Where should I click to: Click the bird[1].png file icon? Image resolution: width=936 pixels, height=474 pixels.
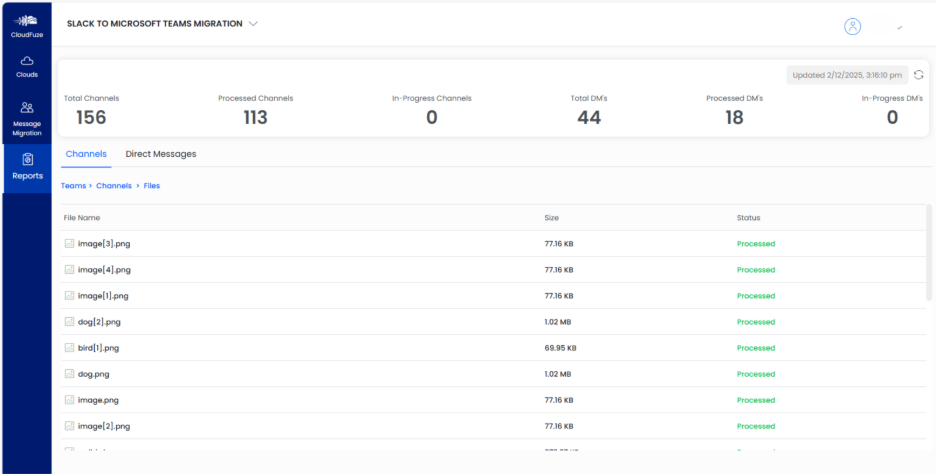click(x=69, y=348)
